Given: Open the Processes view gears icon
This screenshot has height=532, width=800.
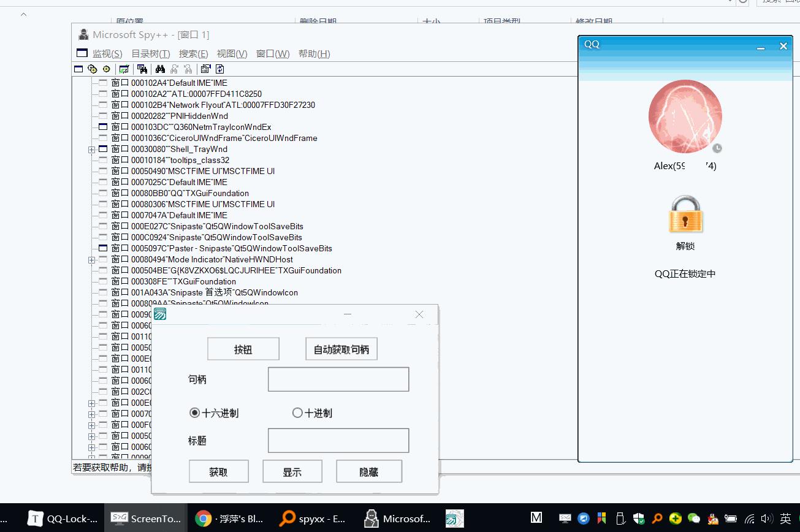Looking at the screenshot, I should [x=92, y=69].
